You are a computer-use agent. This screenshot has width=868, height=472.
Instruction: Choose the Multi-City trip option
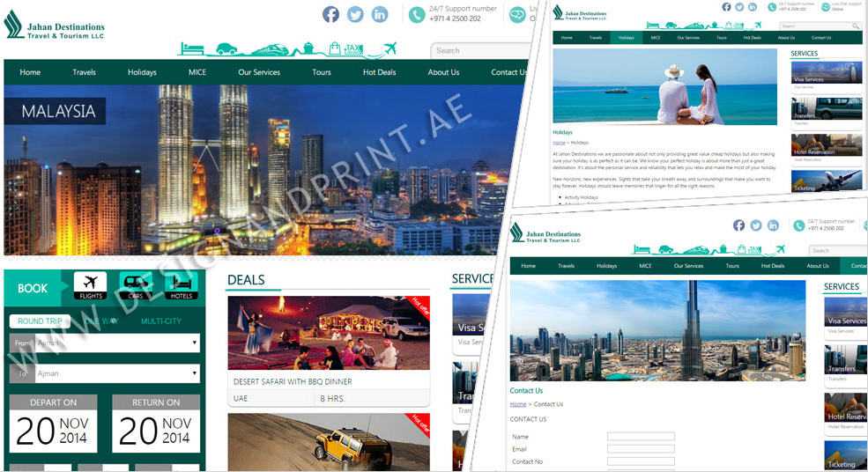161,321
